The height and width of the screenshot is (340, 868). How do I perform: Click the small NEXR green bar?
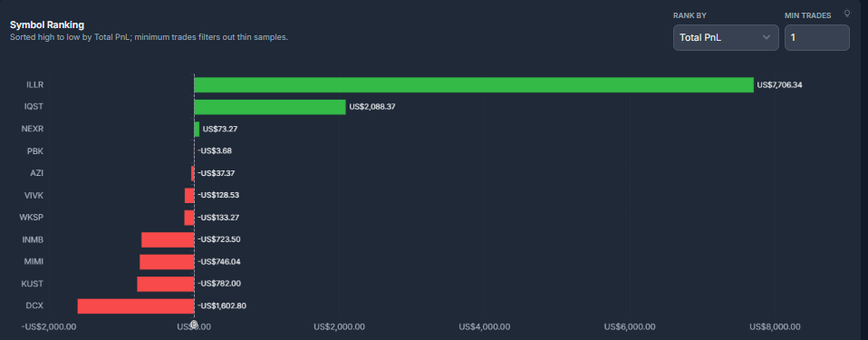(197, 129)
